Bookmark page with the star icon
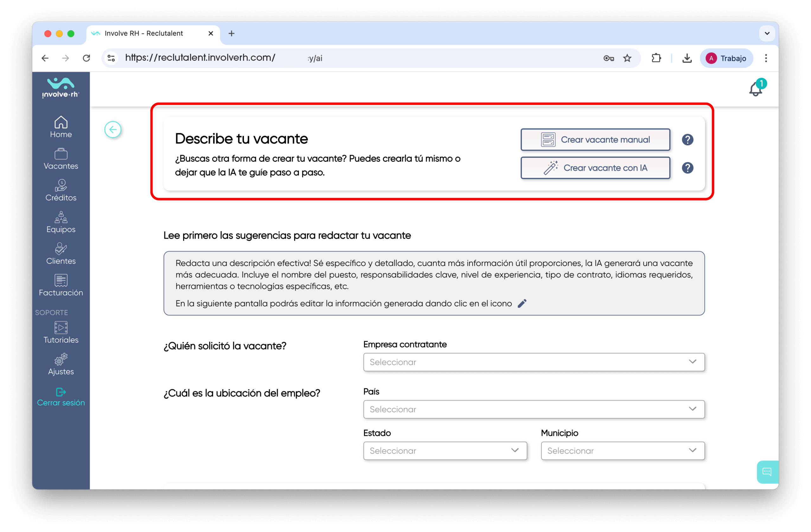The height and width of the screenshot is (532, 811). (627, 58)
